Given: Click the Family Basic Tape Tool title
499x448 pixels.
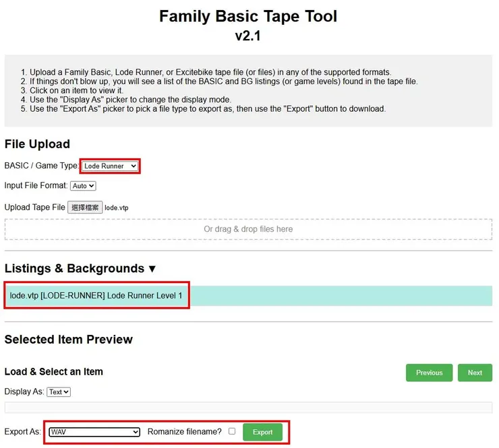Looking at the screenshot, I should 248,16.
